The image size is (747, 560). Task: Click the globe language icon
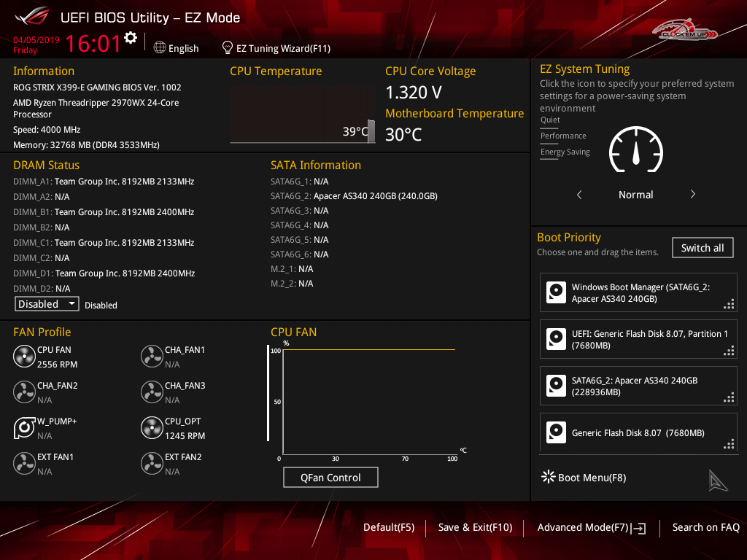pyautogui.click(x=160, y=48)
